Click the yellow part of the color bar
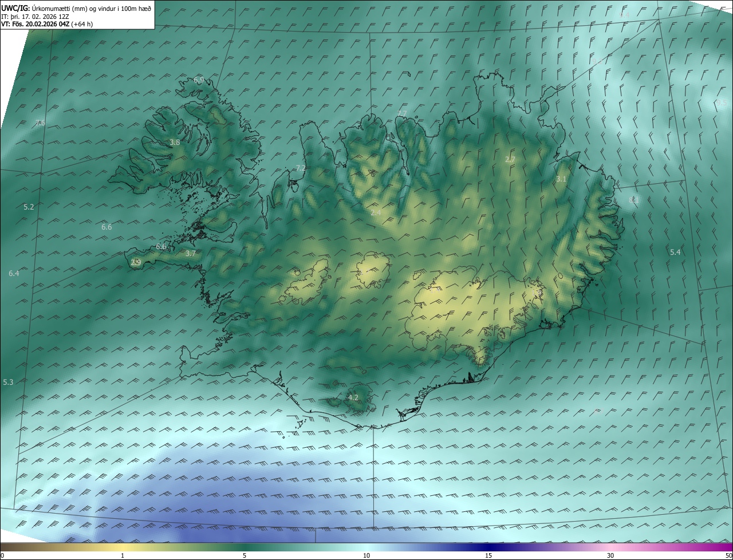Viewport: 733px width, 560px height. coord(123,547)
